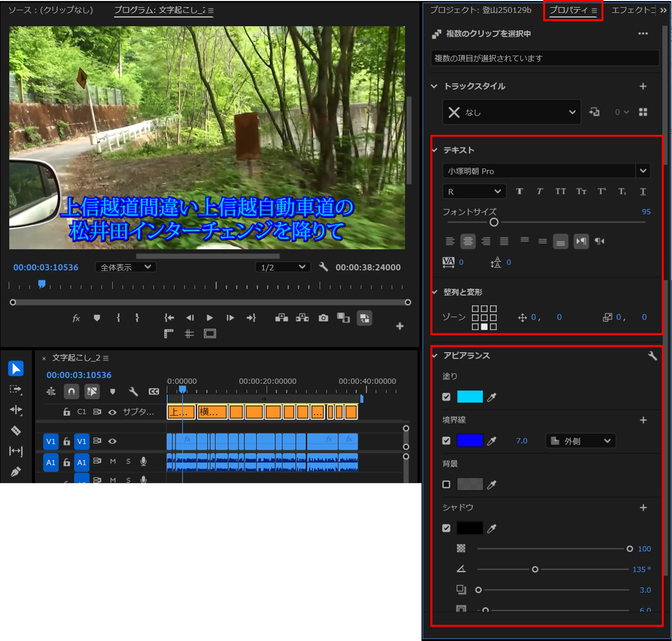
Task: Select the Pen tool in the toolbox
Action: pyautogui.click(x=16, y=472)
